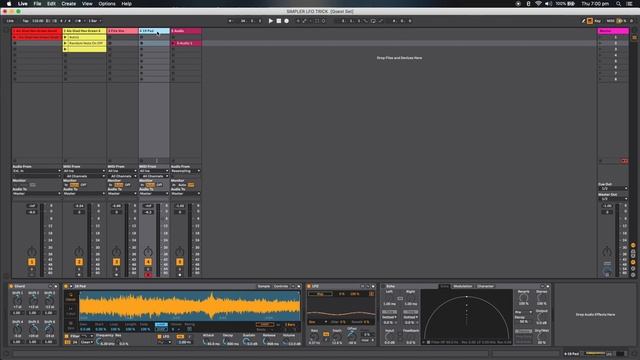Open MIDI From dropdown on track 2
The image size is (640, 360).
(x=84, y=171)
